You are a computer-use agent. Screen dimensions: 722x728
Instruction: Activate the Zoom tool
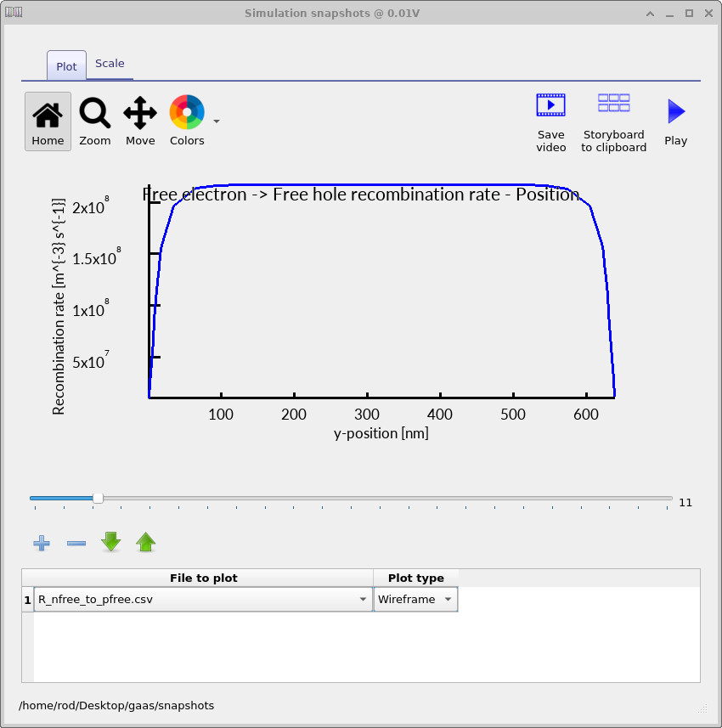(x=94, y=121)
